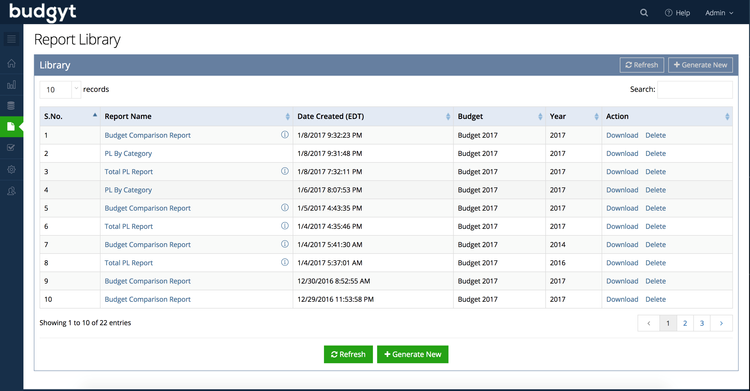750x391 pixels.
Task: Go to previous page arrow
Action: point(649,323)
